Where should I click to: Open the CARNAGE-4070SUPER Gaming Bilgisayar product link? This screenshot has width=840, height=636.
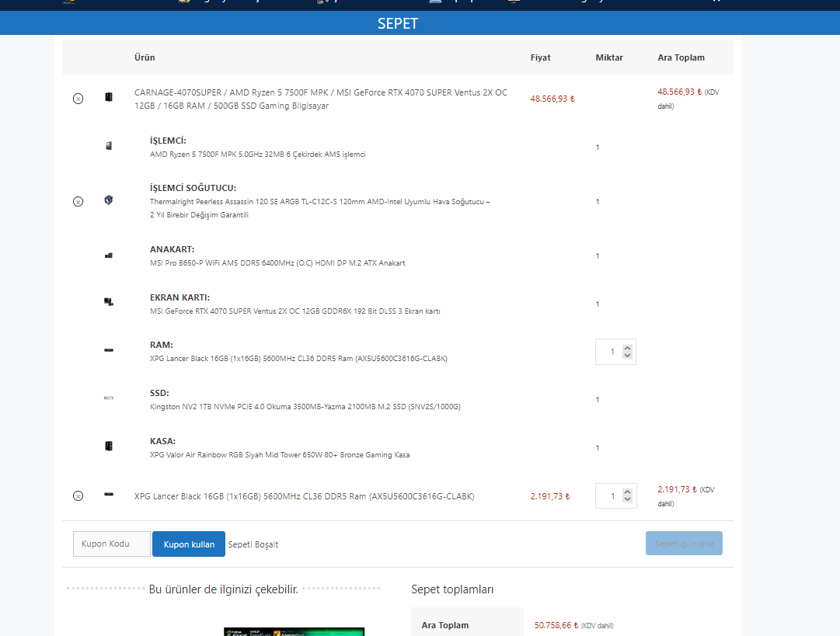(321, 99)
